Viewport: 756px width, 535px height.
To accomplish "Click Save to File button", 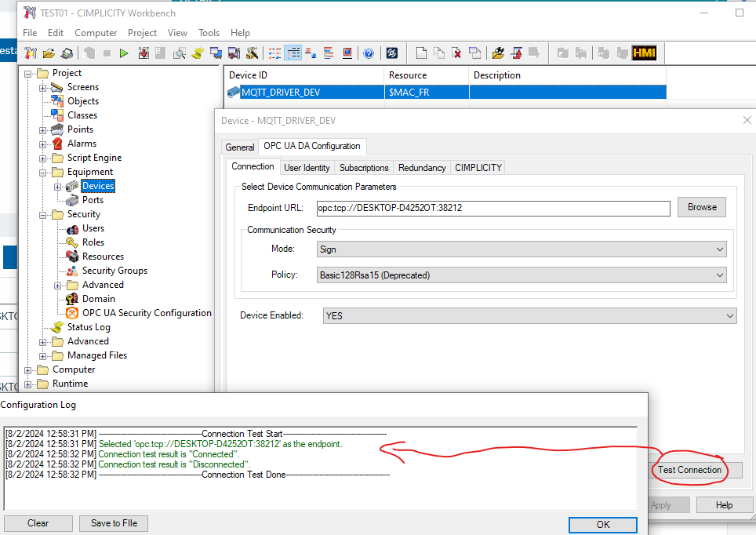I will pyautogui.click(x=114, y=523).
